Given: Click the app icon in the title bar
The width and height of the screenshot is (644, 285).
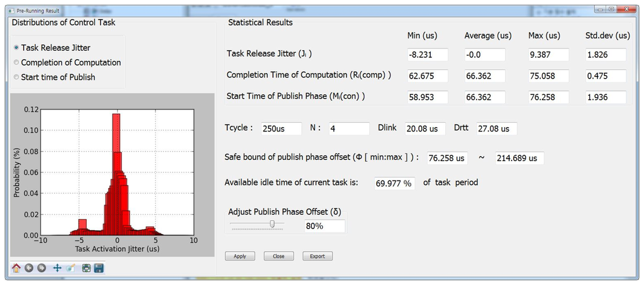Looking at the screenshot, I should [11, 11].
